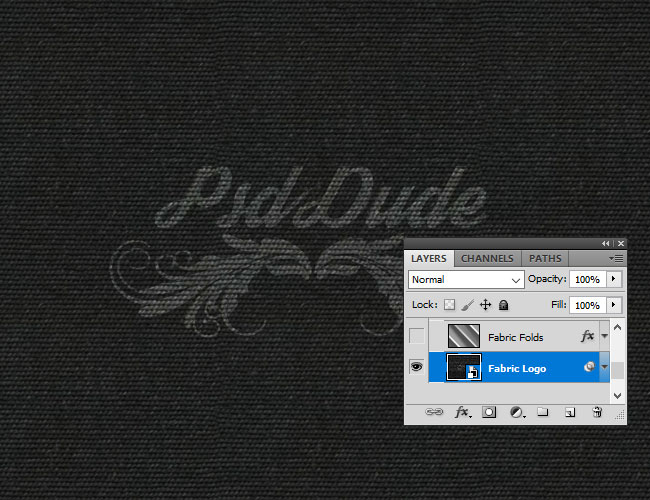650x500 pixels.
Task: Add a layer mask
Action: tap(489, 412)
